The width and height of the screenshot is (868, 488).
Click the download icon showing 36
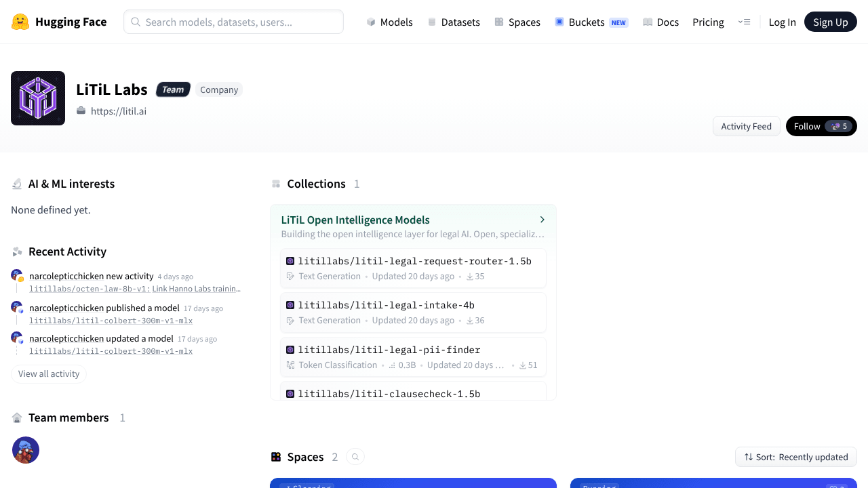coord(470,321)
